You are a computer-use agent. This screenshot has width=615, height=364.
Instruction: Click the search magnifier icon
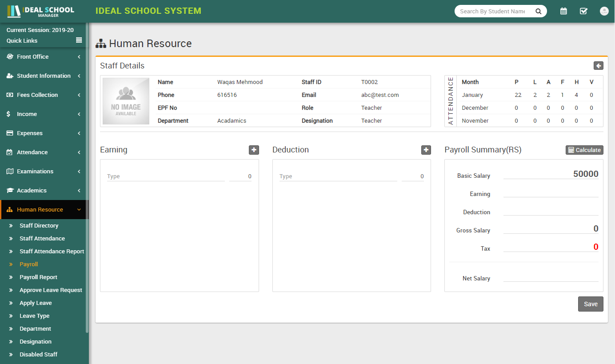[538, 11]
